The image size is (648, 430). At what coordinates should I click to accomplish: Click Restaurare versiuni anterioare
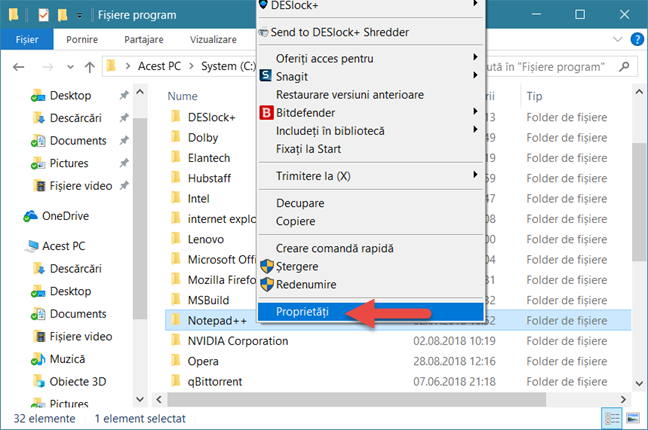pyautogui.click(x=371, y=95)
